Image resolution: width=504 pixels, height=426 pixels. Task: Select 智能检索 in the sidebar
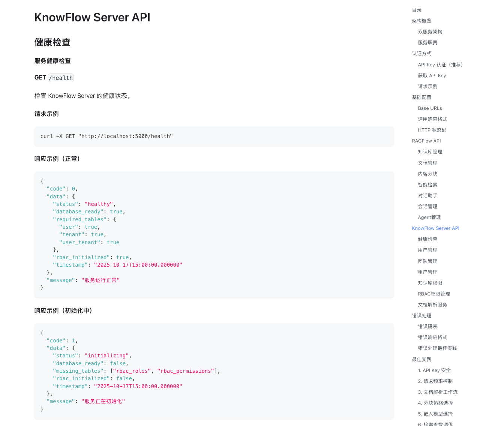point(427,185)
